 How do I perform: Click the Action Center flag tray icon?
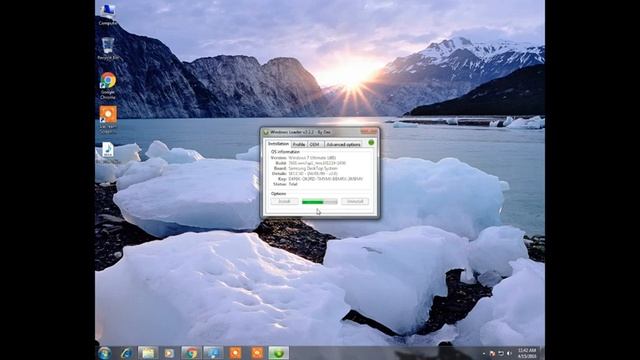coord(492,353)
